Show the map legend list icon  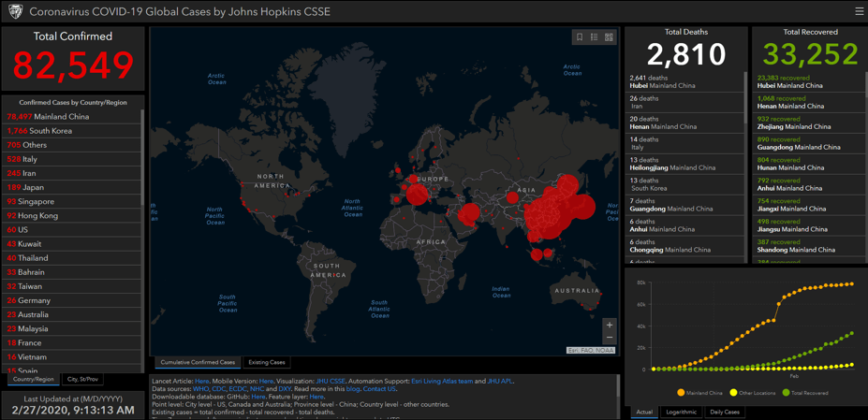tap(595, 37)
